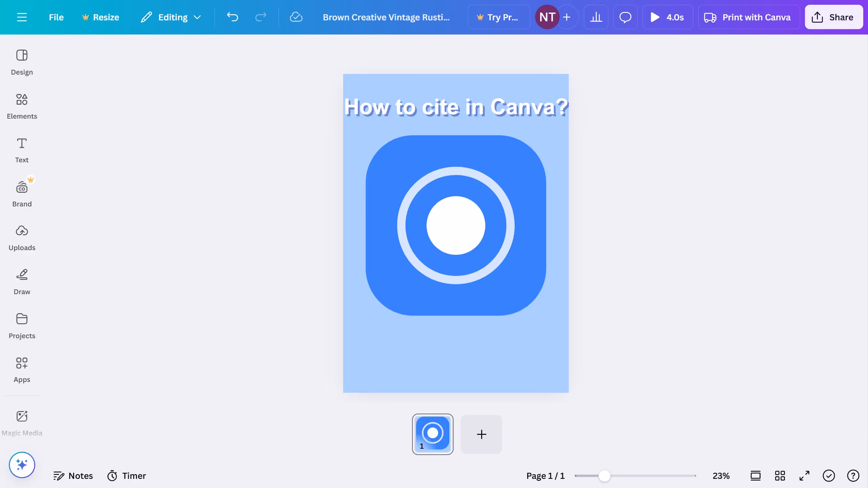The width and height of the screenshot is (868, 488).
Task: Open the Apps panel
Action: pyautogui.click(x=22, y=369)
